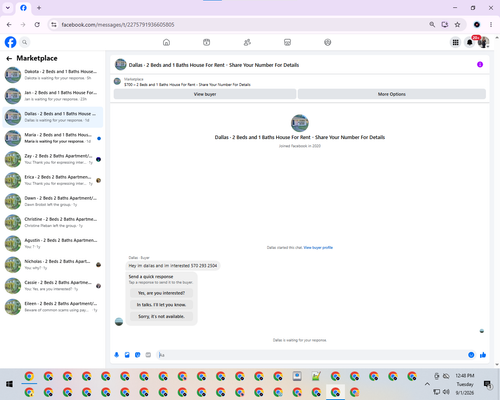Open the sticker picker icon
Image resolution: width=500 pixels, height=400 pixels.
(138, 355)
